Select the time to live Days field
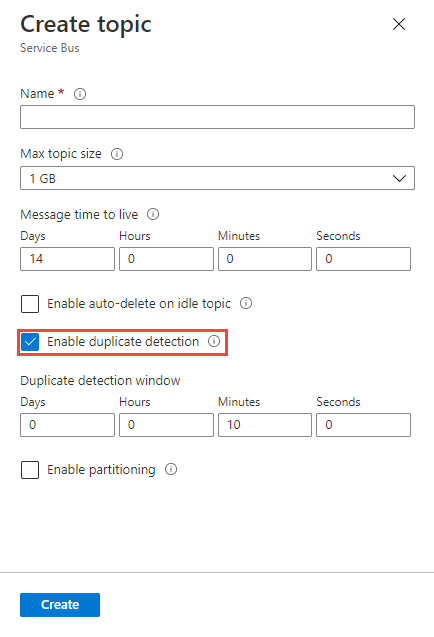434x637 pixels. pos(67,259)
